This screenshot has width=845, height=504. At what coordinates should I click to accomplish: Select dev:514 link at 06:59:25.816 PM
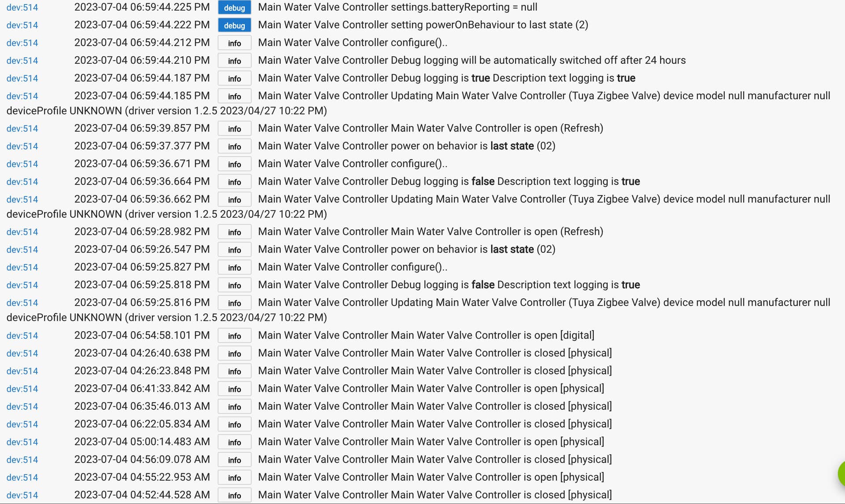tap(22, 303)
